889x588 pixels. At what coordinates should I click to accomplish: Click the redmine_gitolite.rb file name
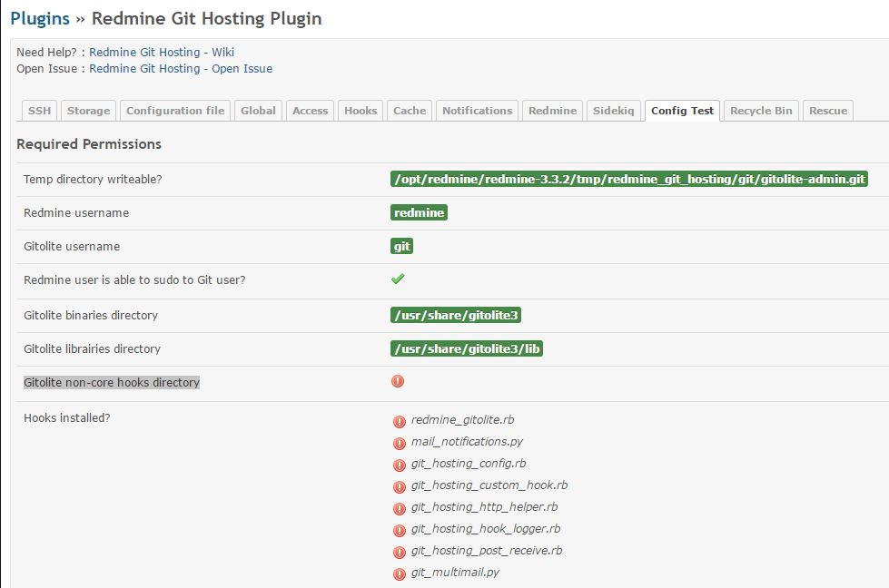[462, 420]
